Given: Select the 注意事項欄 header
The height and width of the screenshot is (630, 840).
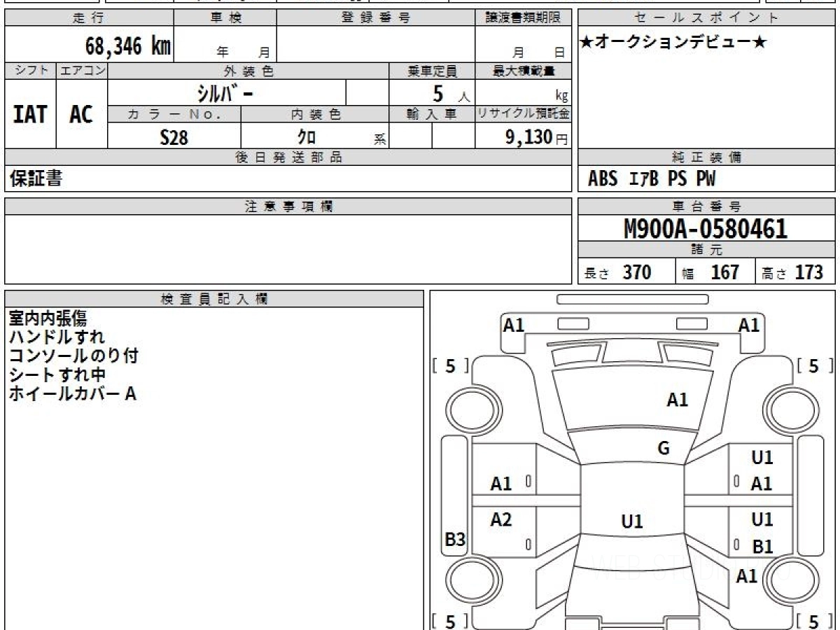Looking at the screenshot, I should pos(288,206).
